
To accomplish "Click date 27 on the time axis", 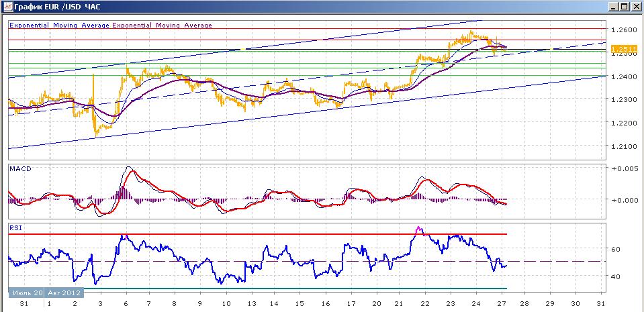I will pos(501,304).
